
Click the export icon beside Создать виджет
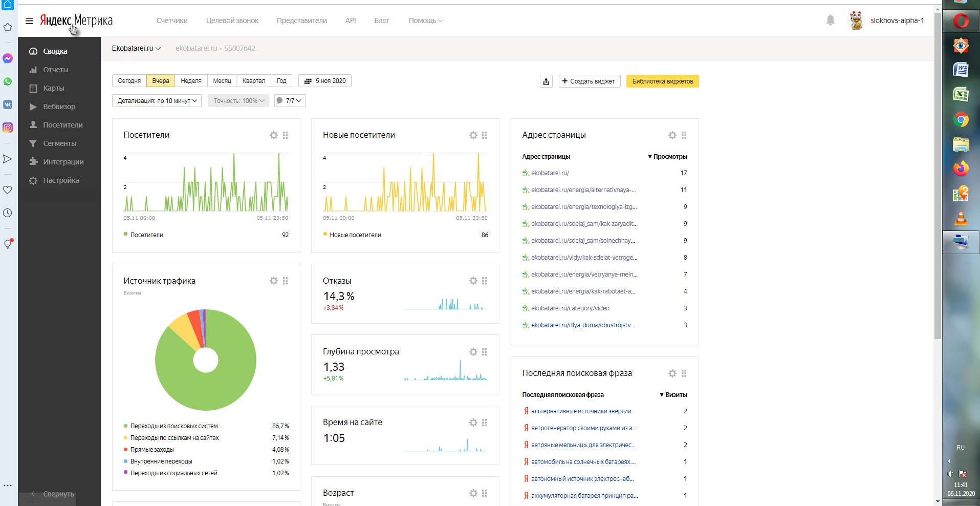pos(546,81)
